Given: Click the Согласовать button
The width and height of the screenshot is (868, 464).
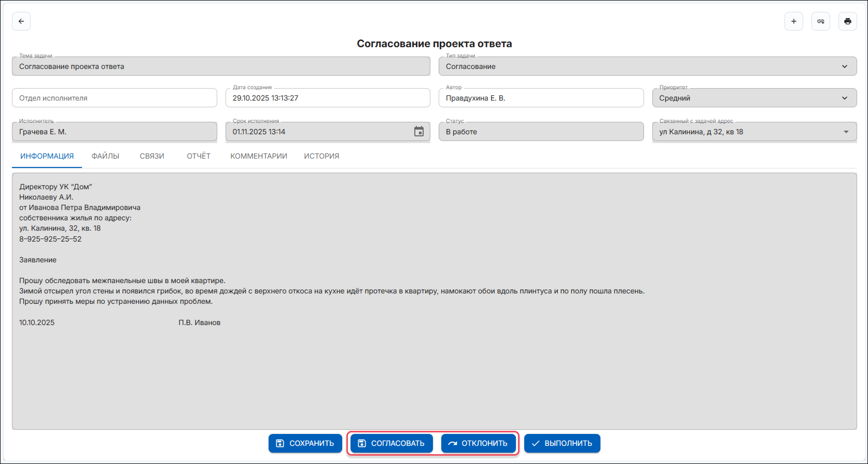Looking at the screenshot, I should [x=391, y=443].
